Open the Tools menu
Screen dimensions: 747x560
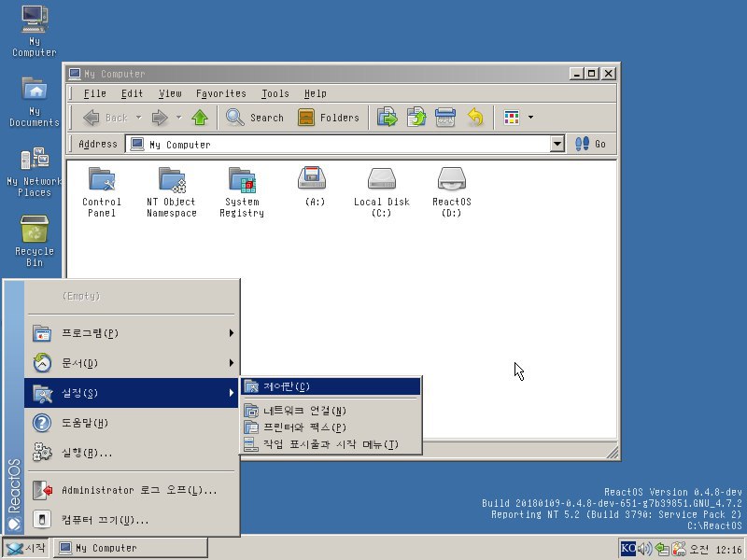[x=275, y=93]
